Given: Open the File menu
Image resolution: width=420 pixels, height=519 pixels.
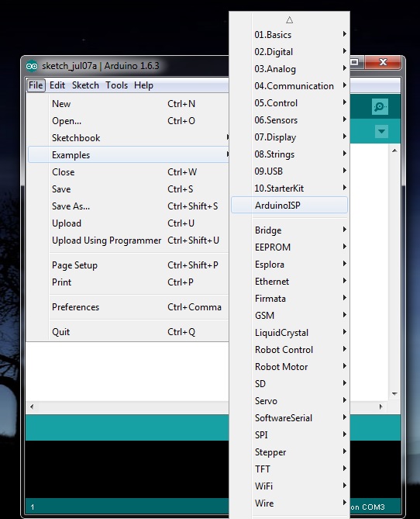Looking at the screenshot, I should coord(36,85).
